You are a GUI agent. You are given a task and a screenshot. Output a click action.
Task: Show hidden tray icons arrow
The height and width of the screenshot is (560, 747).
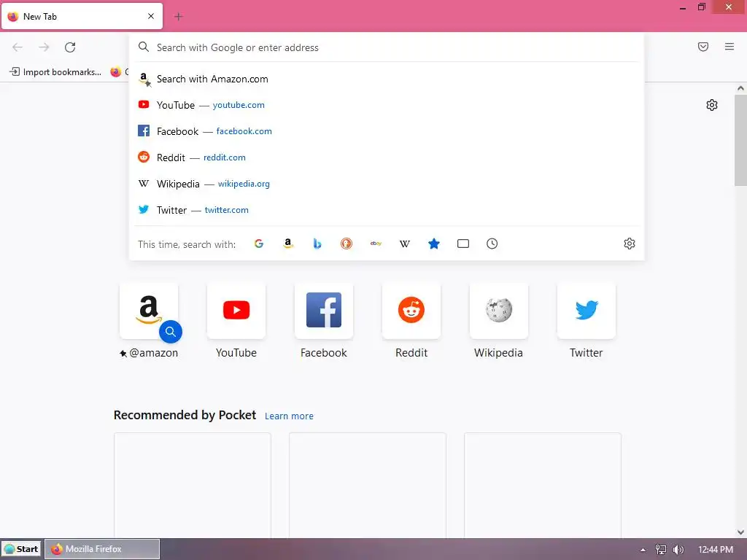click(643, 550)
